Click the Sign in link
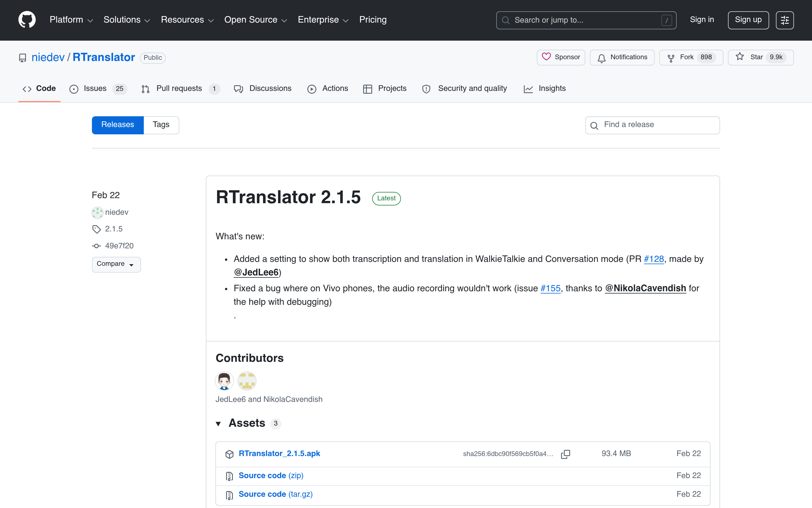812x508 pixels. 701,20
